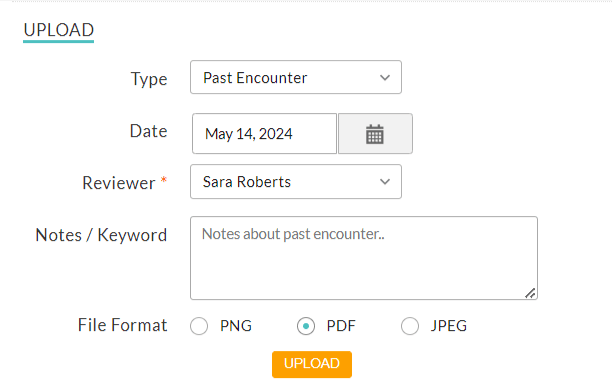Click the Notes / Keyword label

(101, 235)
